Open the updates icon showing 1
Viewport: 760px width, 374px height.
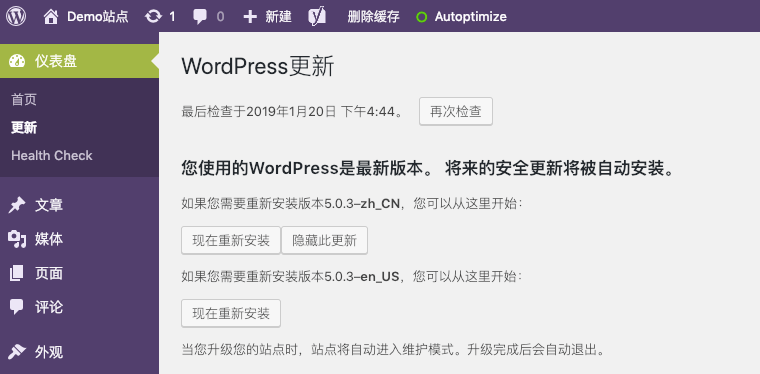tap(153, 17)
